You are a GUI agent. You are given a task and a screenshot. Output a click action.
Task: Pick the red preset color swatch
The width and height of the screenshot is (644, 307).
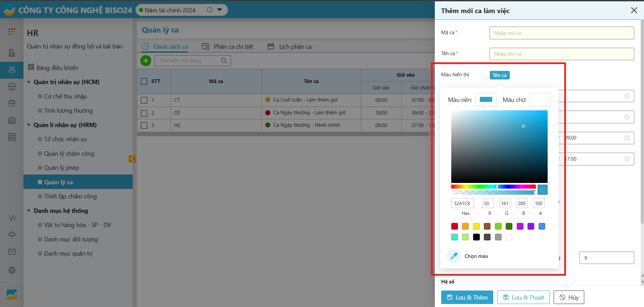[x=455, y=226]
